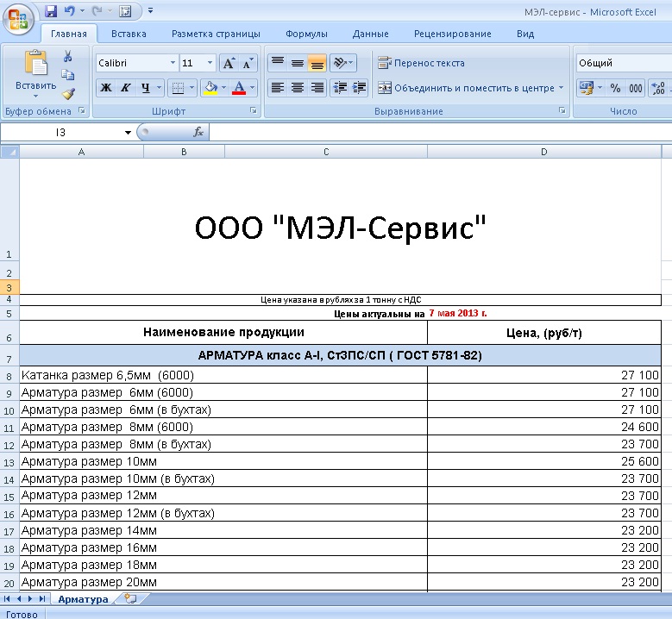Expand merge and center options arrow
The width and height of the screenshot is (672, 619).
coord(561,88)
